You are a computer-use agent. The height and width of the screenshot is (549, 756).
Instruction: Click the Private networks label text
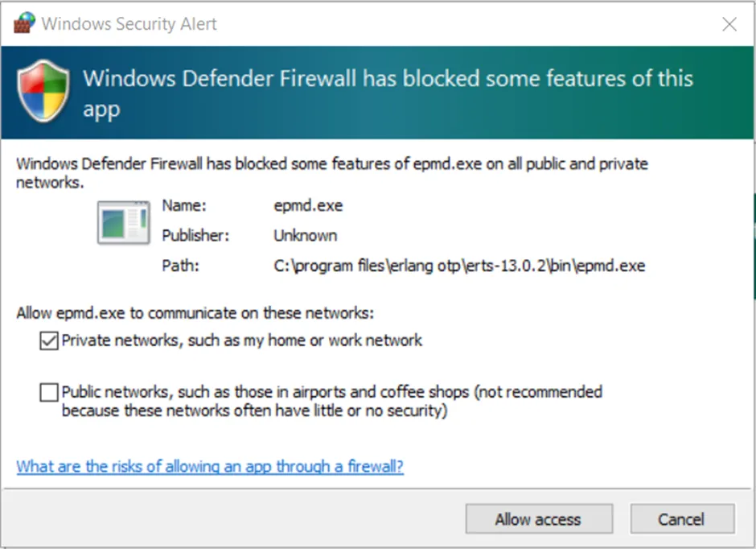point(241,341)
